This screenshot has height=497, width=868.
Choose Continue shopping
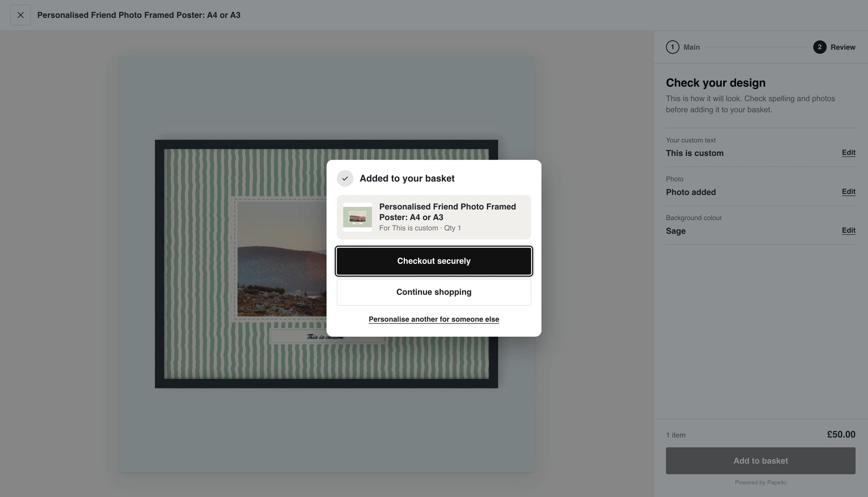click(x=434, y=292)
